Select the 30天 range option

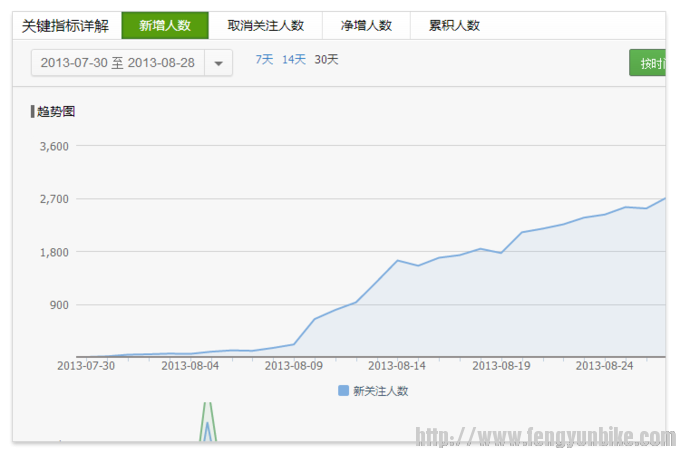[326, 60]
